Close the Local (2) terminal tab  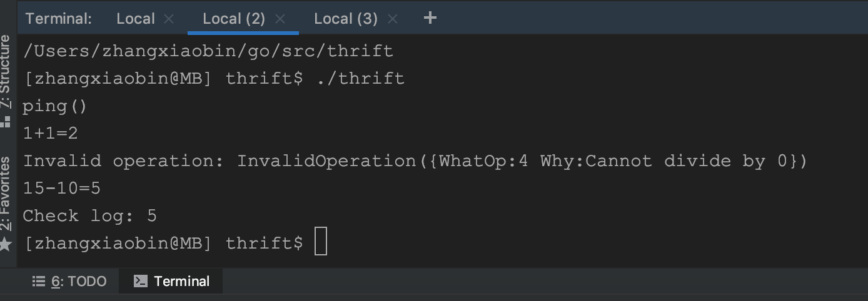coord(280,19)
